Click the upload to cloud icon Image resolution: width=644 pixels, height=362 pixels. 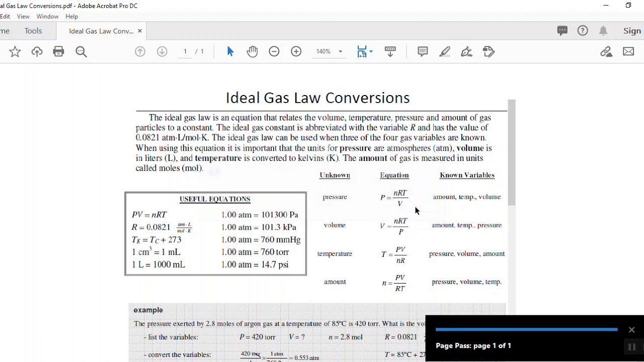click(x=37, y=51)
